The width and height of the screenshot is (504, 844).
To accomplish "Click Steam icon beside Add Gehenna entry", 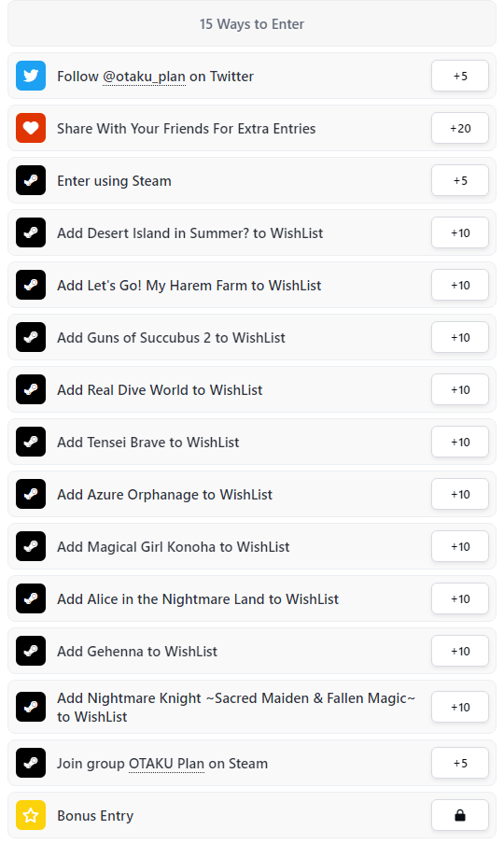I will tap(31, 651).
